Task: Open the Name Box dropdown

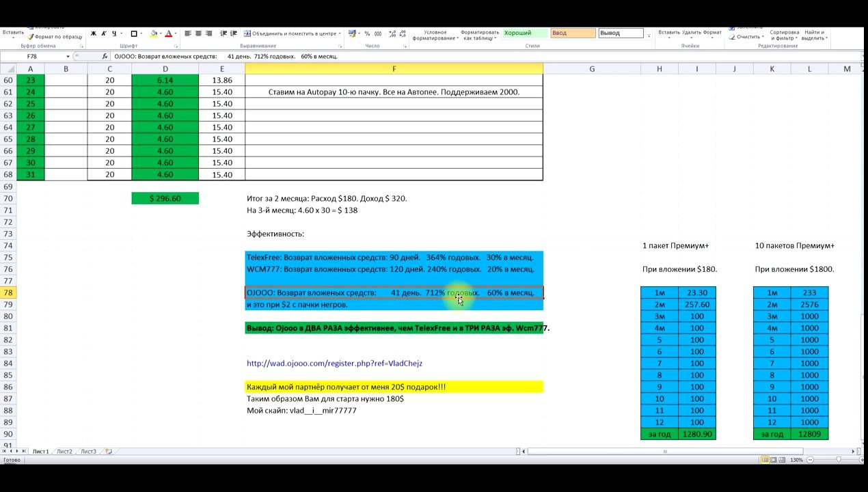Action: click(68, 56)
